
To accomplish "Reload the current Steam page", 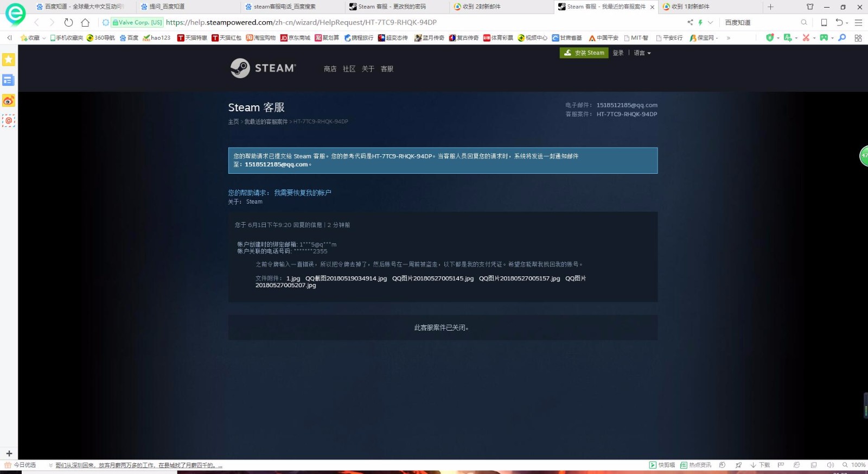I will pos(68,22).
